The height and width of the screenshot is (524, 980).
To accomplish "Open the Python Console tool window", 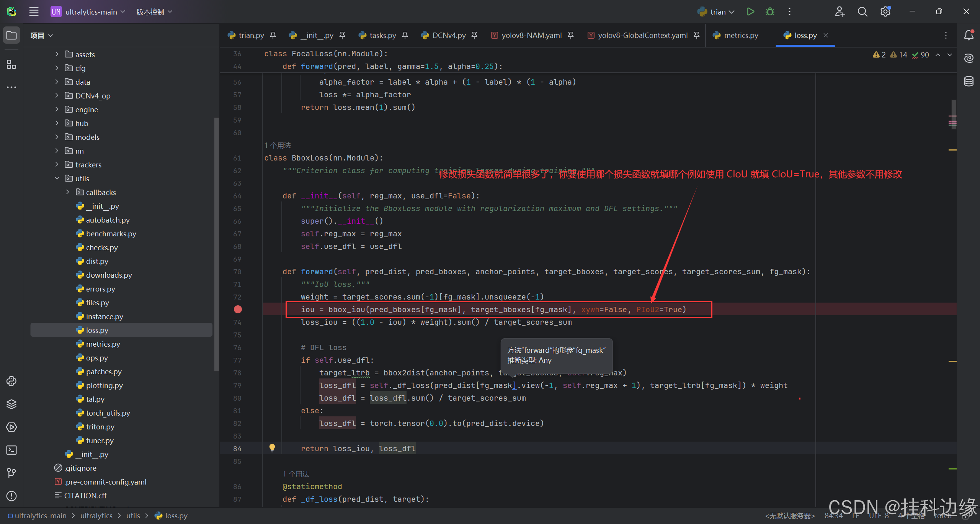I will click(11, 381).
